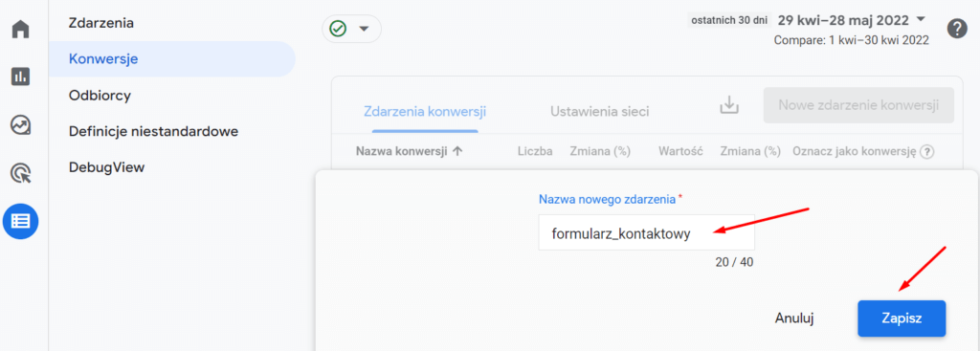
Task: Expand the dropdown arrow beside the checkmark
Action: tap(363, 30)
